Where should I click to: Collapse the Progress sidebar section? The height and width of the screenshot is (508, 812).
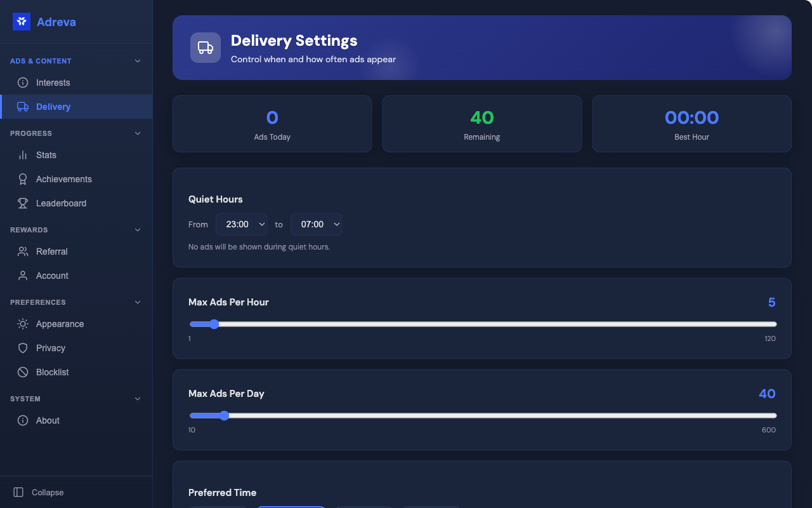click(138, 133)
